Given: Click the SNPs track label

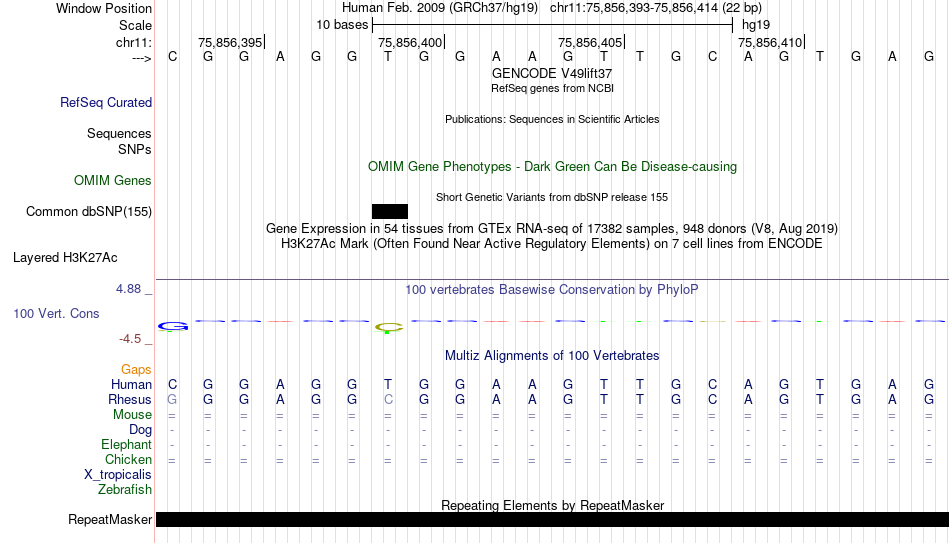Looking at the screenshot, I should tap(135, 149).
